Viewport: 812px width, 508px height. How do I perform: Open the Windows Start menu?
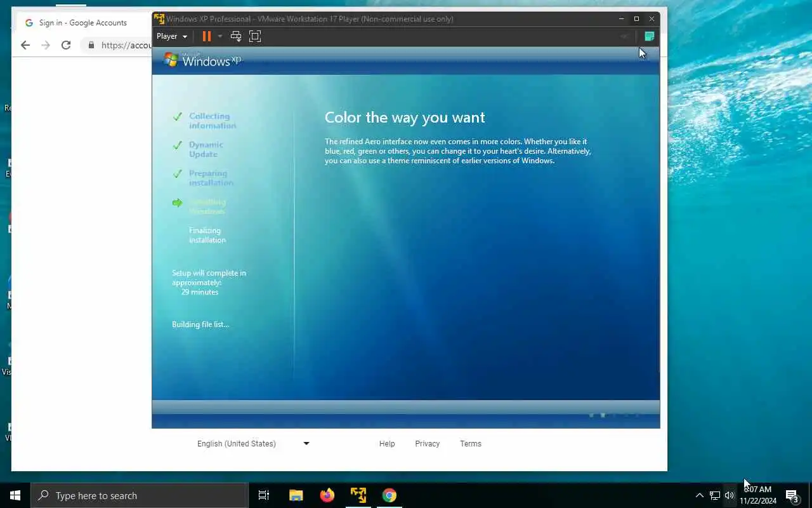click(x=15, y=495)
